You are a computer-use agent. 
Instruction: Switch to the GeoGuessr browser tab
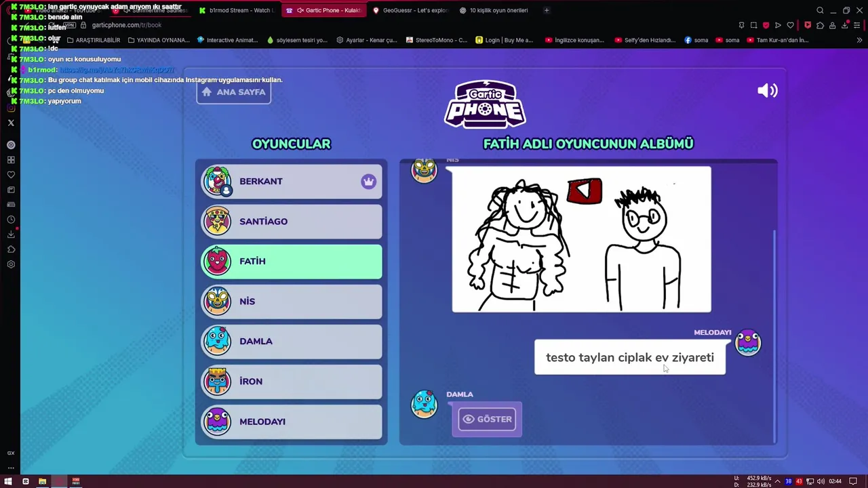click(x=410, y=10)
